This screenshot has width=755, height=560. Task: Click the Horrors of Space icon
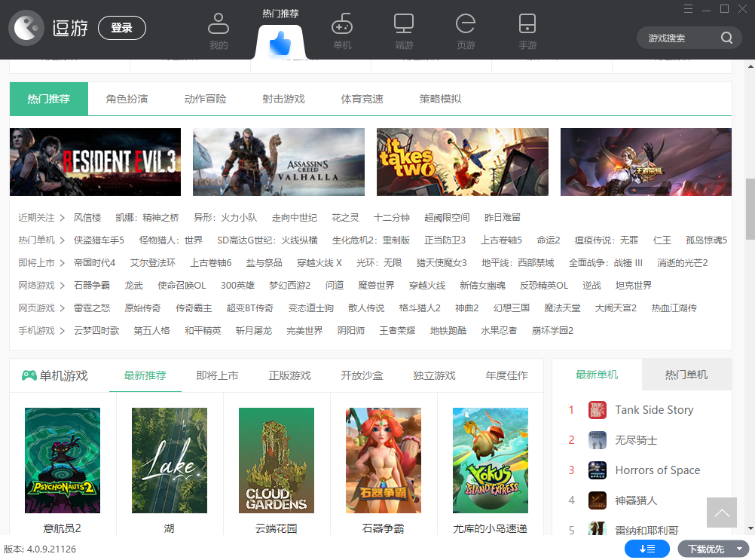click(x=598, y=470)
